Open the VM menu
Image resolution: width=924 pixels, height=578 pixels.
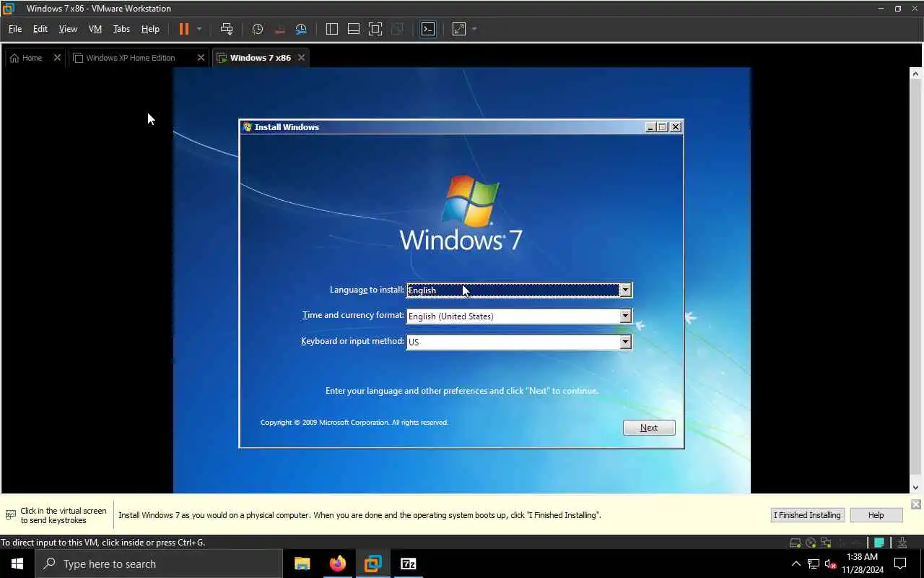tap(95, 29)
